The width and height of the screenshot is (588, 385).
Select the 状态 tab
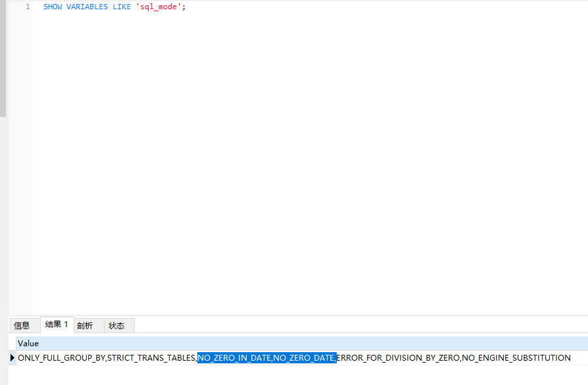pos(119,325)
